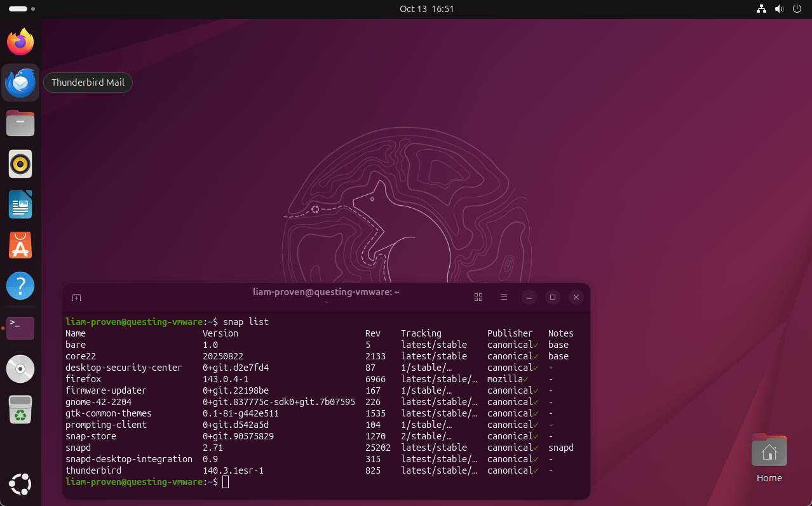This screenshot has width=812, height=506.
Task: Click the Terminal icon in dock
Action: [20, 328]
